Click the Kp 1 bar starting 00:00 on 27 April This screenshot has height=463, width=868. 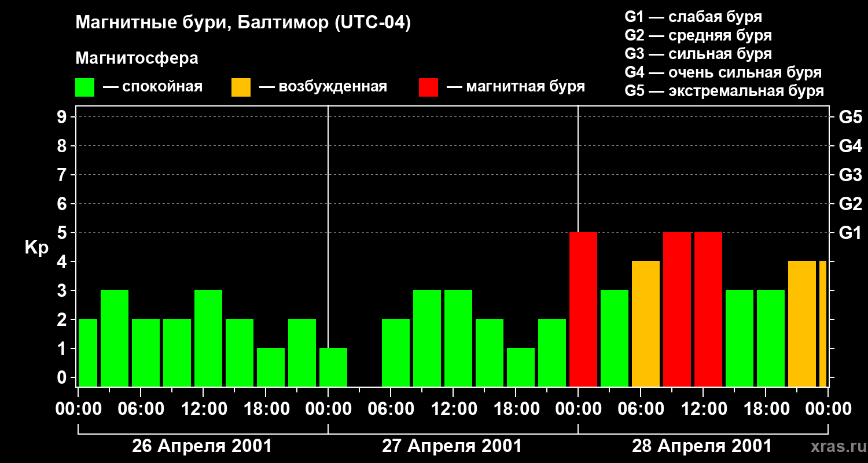[333, 368]
